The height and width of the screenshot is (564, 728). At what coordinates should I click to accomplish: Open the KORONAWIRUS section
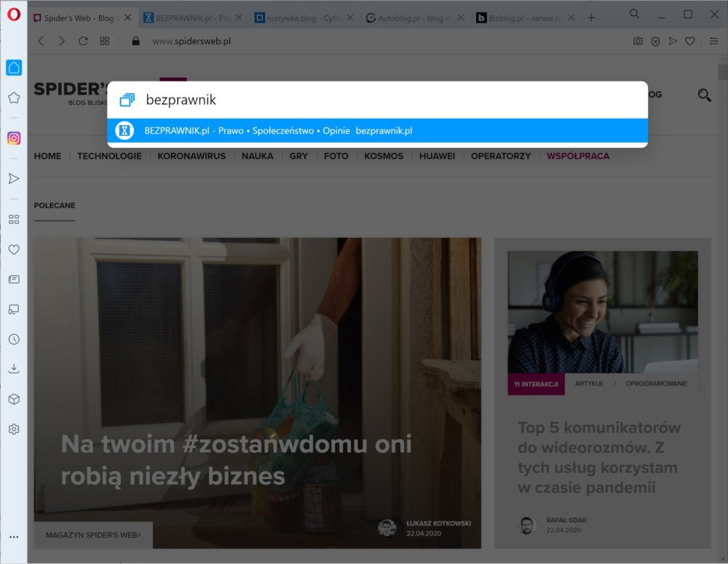click(x=191, y=156)
